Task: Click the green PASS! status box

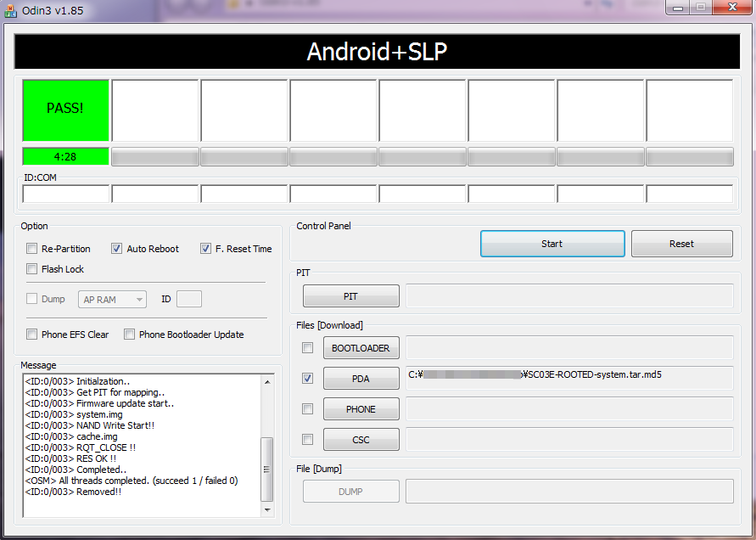Action: click(65, 110)
